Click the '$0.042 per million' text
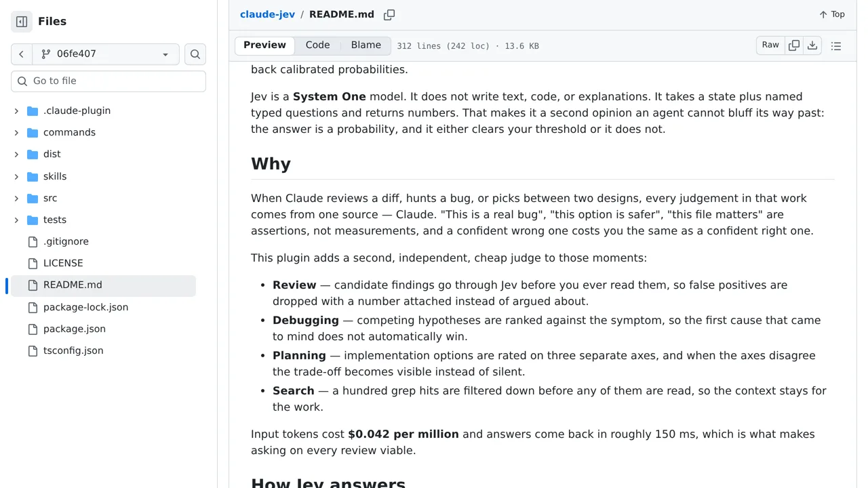The image size is (868, 488). pos(403,434)
